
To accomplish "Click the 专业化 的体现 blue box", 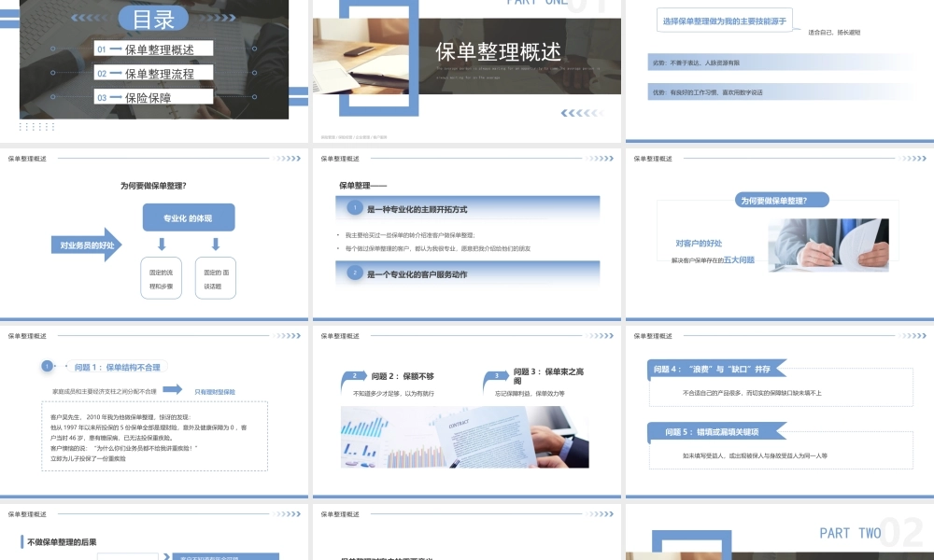I will [x=189, y=217].
